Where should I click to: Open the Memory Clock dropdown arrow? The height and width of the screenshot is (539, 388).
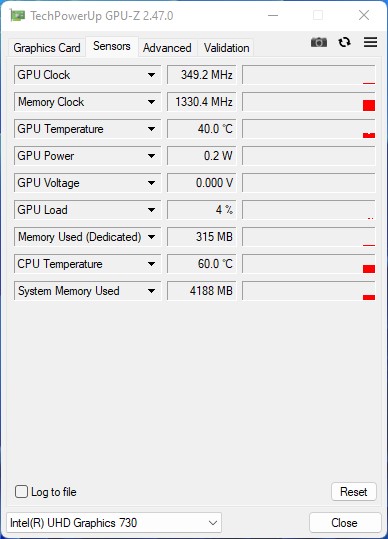(151, 102)
